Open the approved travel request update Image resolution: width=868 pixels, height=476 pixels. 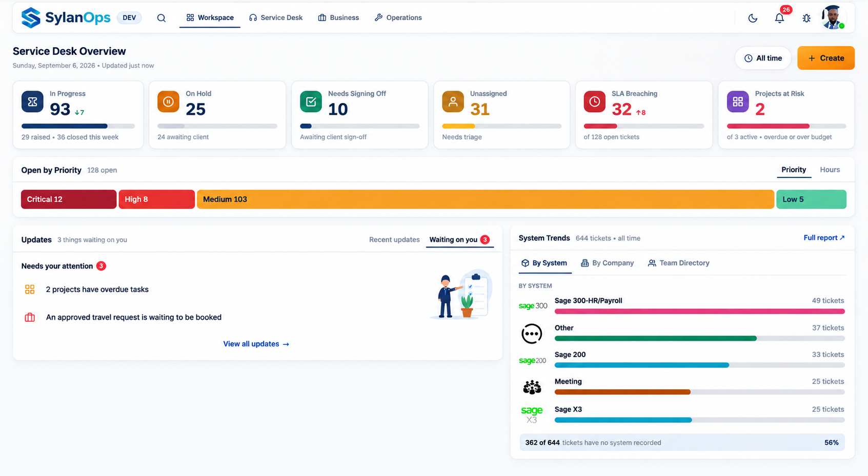[134, 317]
